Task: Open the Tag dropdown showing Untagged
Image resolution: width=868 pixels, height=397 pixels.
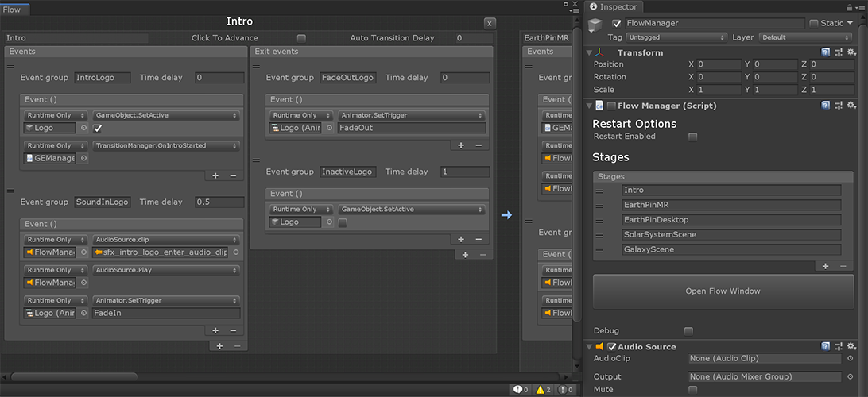Action: (676, 37)
